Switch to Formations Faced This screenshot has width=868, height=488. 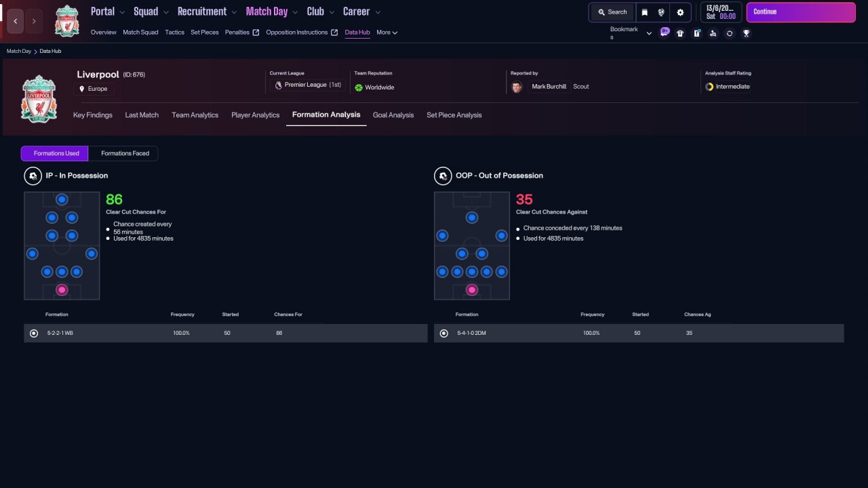tap(125, 153)
